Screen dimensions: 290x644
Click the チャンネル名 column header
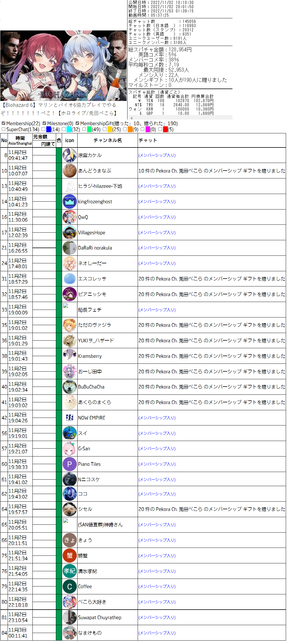point(107,140)
